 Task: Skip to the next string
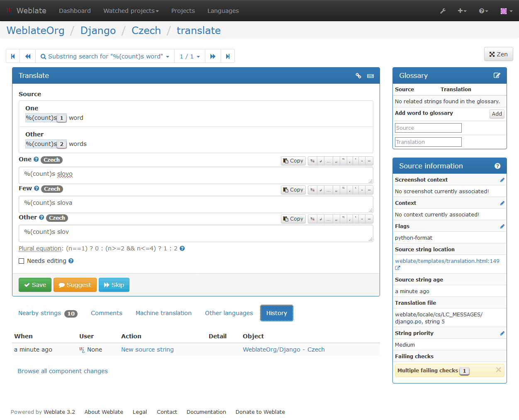(x=114, y=285)
